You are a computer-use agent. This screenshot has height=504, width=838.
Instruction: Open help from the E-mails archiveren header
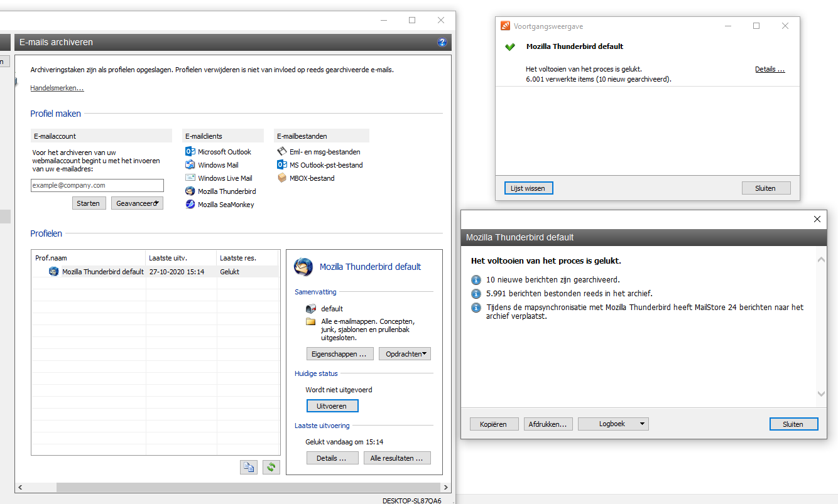[442, 42]
